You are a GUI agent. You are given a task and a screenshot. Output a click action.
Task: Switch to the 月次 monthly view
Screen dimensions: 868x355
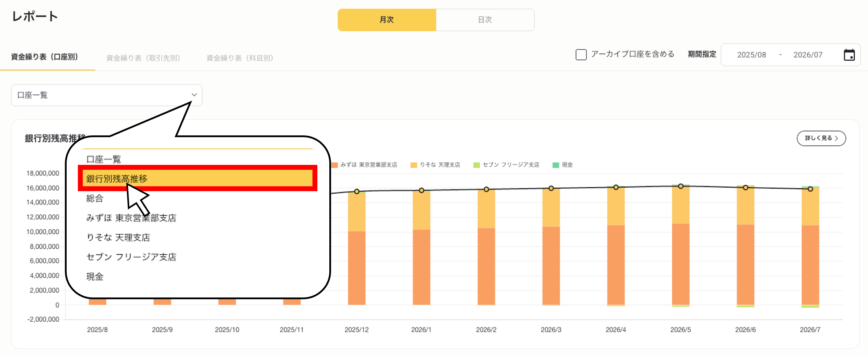[387, 20]
